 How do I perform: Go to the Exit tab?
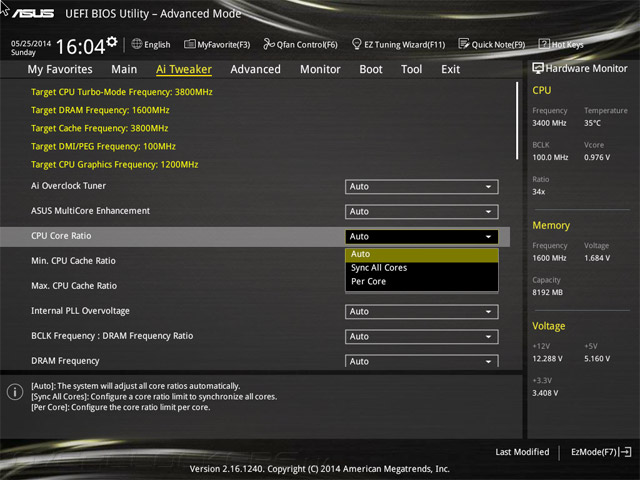coord(450,69)
